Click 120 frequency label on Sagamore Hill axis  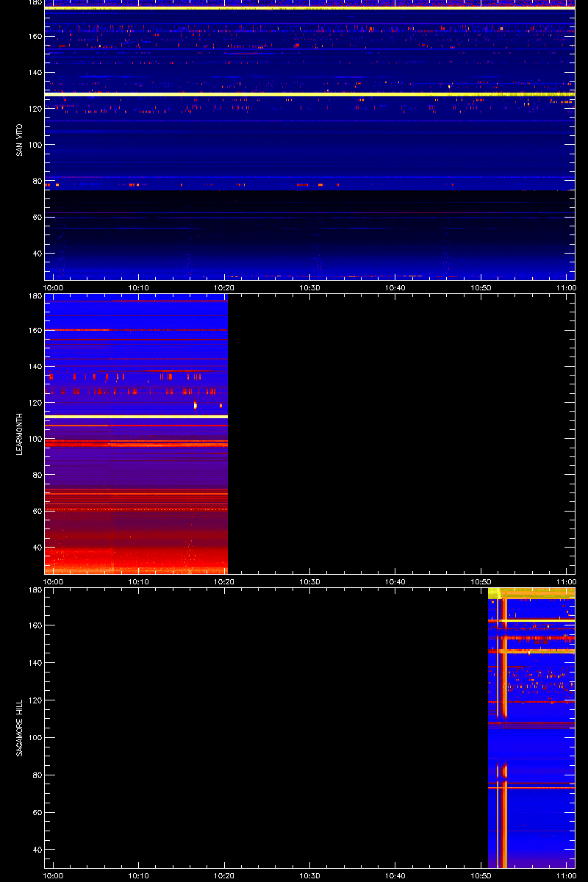click(35, 700)
